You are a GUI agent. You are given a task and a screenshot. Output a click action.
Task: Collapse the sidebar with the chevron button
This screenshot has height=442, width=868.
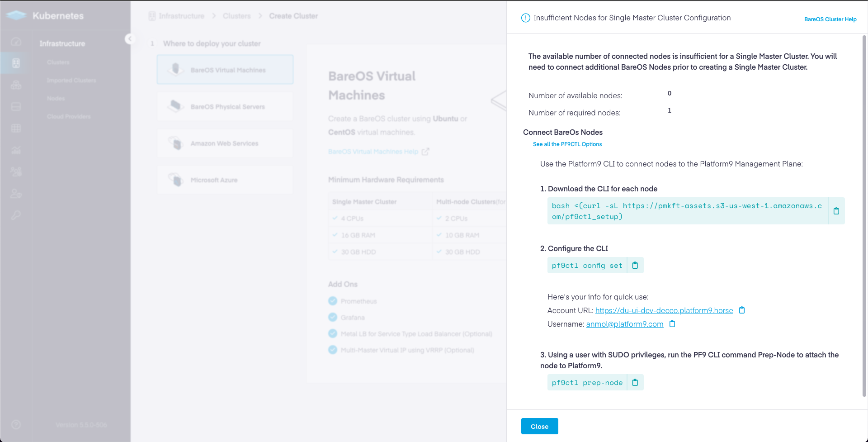point(130,39)
